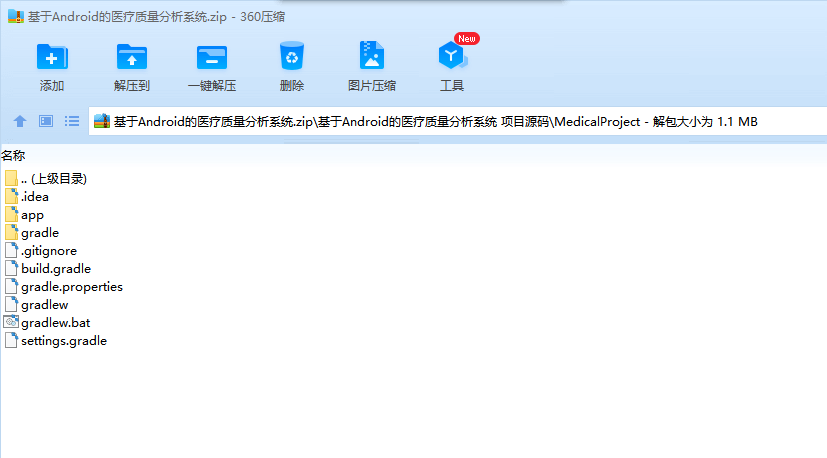Go up one level with the arrow icon
Image resolution: width=827 pixels, height=458 pixels.
coord(20,121)
